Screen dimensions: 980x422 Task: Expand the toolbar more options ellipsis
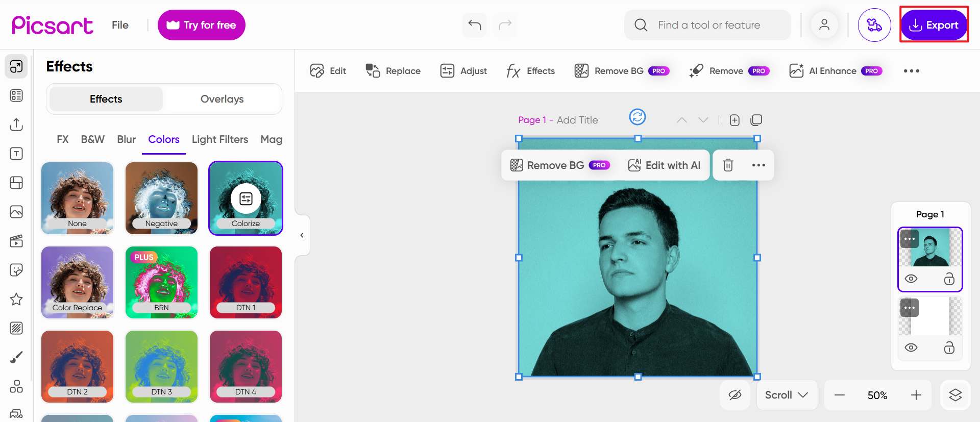[911, 71]
